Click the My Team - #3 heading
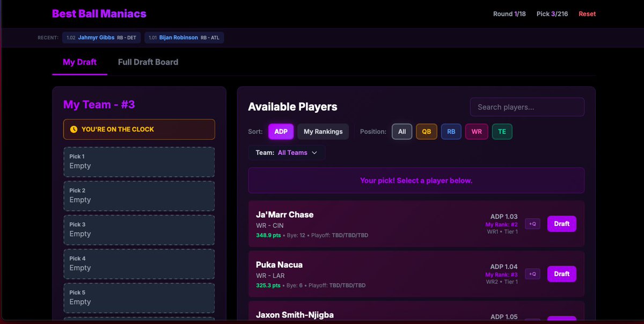 click(99, 105)
